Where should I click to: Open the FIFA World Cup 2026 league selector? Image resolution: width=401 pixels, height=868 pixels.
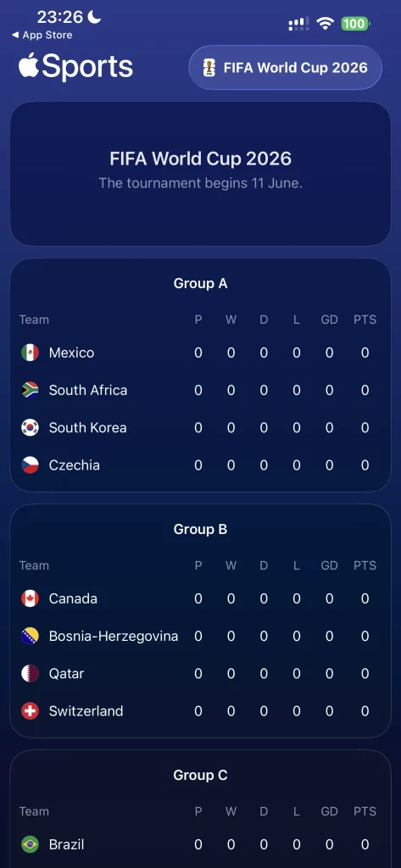285,68
